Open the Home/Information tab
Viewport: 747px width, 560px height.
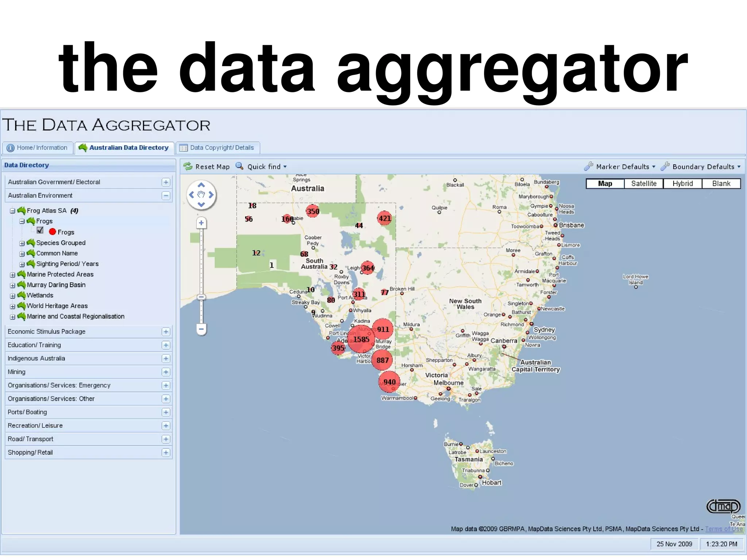38,148
